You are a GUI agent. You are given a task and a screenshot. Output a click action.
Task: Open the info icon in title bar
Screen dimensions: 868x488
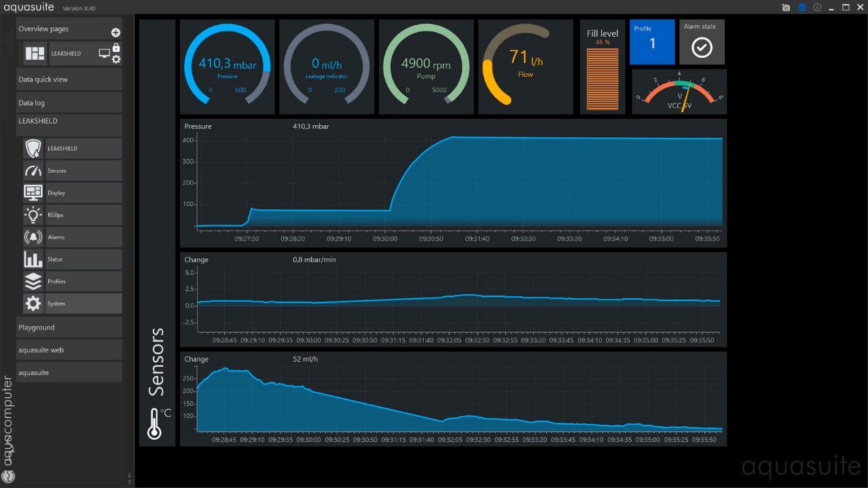[817, 7]
